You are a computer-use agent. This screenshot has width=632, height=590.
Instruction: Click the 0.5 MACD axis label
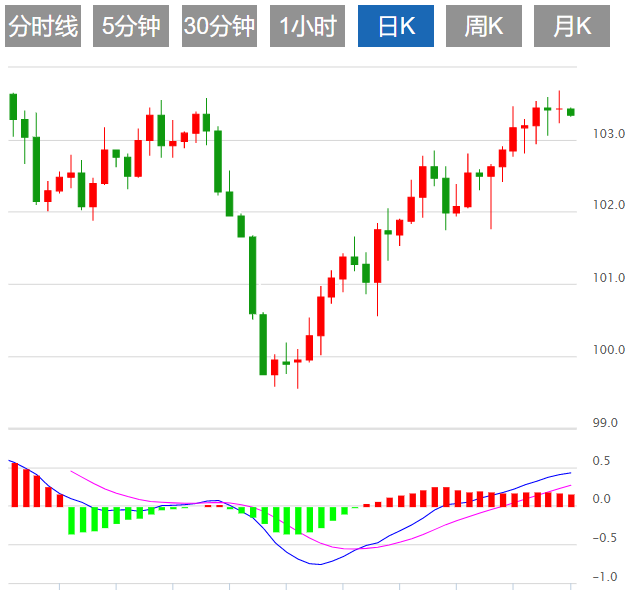(x=601, y=461)
